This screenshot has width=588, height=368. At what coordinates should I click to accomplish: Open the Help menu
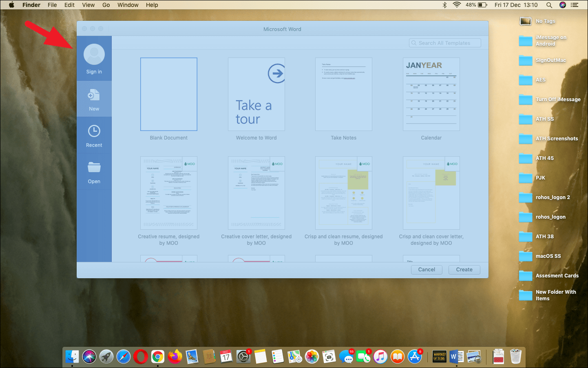point(152,5)
